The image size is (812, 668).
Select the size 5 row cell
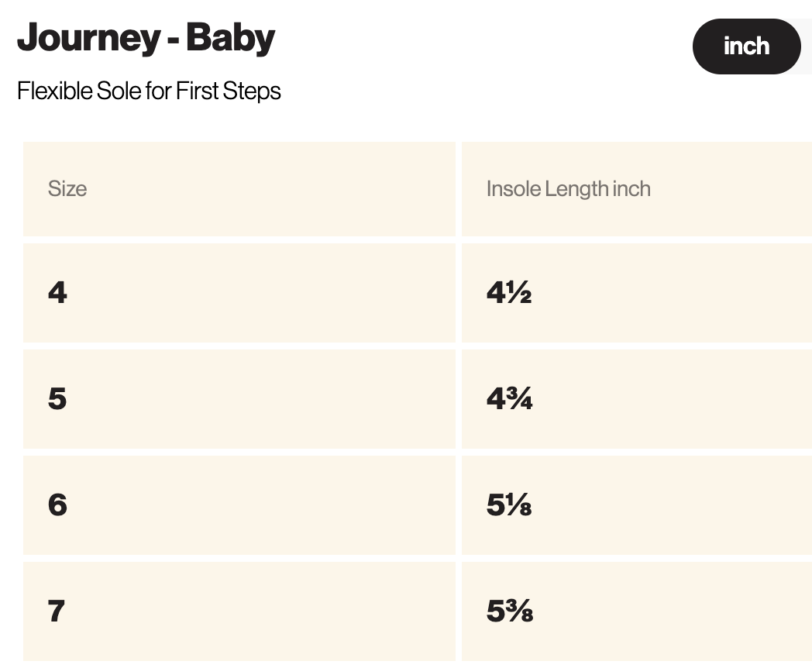239,399
